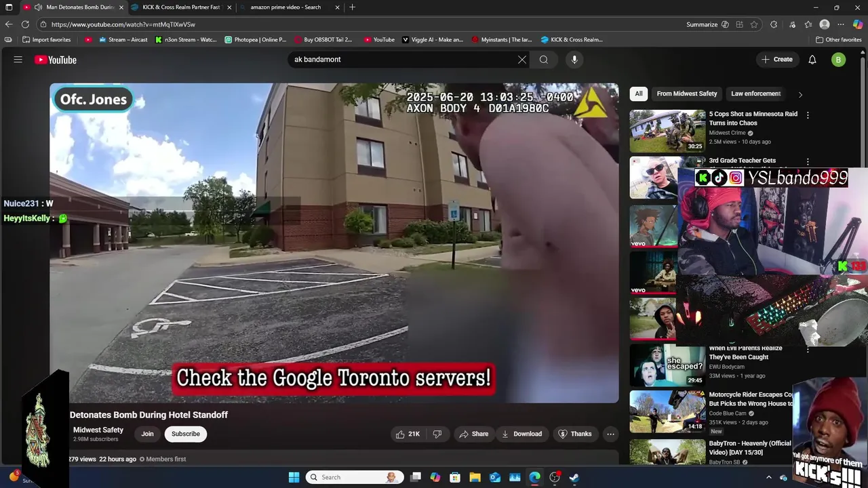Viewport: 868px width, 488px height.
Task: Select the From Midwest Safety chip
Action: 687,94
